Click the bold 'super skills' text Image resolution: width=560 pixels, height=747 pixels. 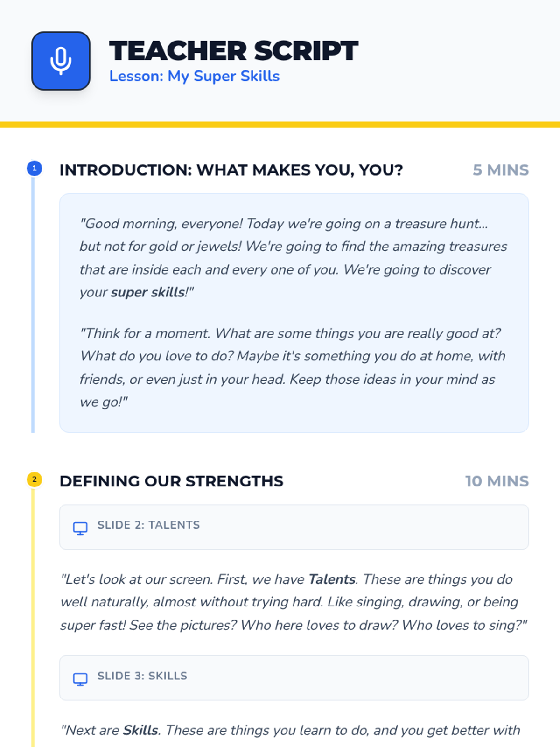(x=148, y=292)
